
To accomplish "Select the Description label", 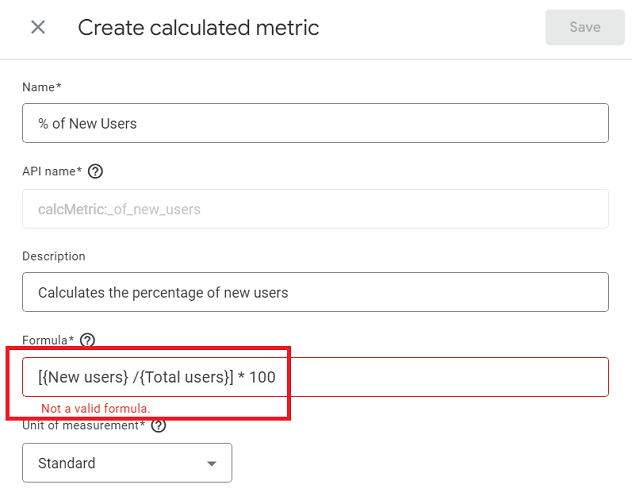I will (54, 256).
